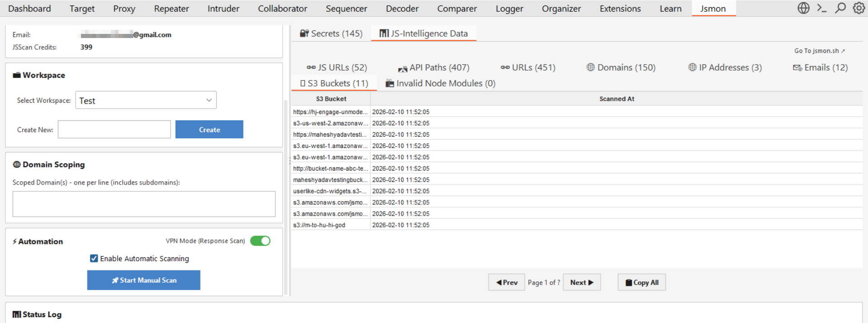868x323 pixels.
Task: Open the Go To jsmon.sh link
Action: (819, 51)
